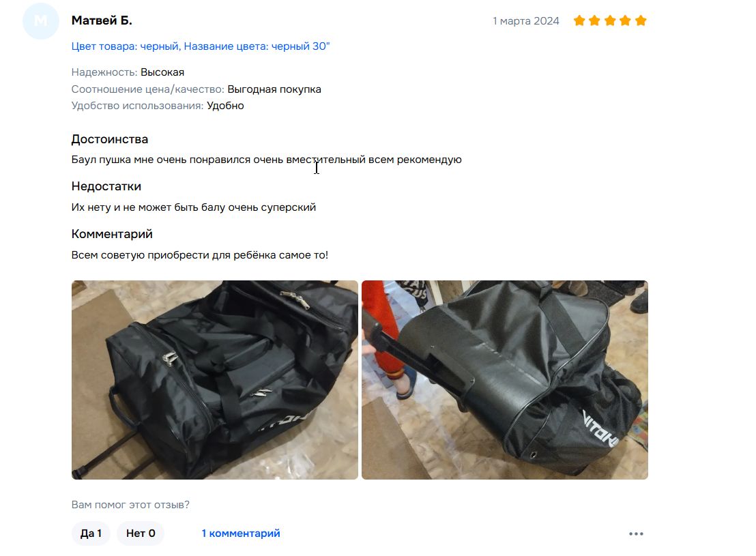Viewport: 756px width, 556px height.
Task: Open the '1 комментарий' link
Action: 241,533
